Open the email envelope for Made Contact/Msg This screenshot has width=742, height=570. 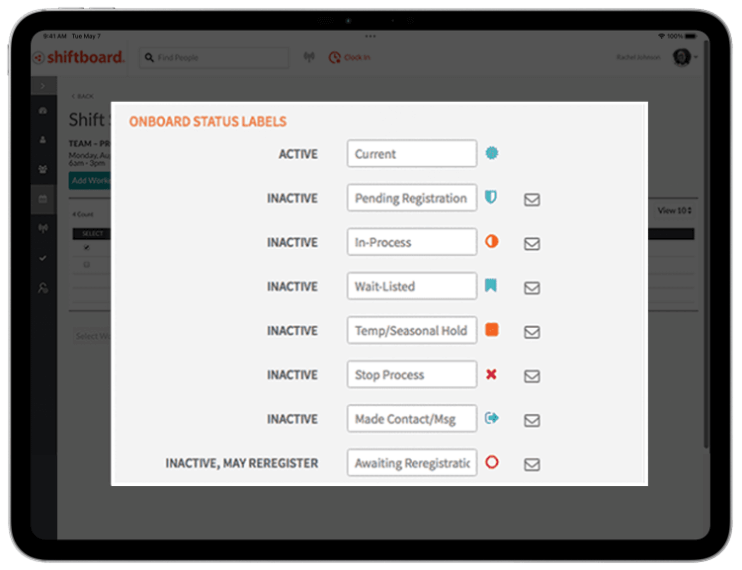coord(532,420)
